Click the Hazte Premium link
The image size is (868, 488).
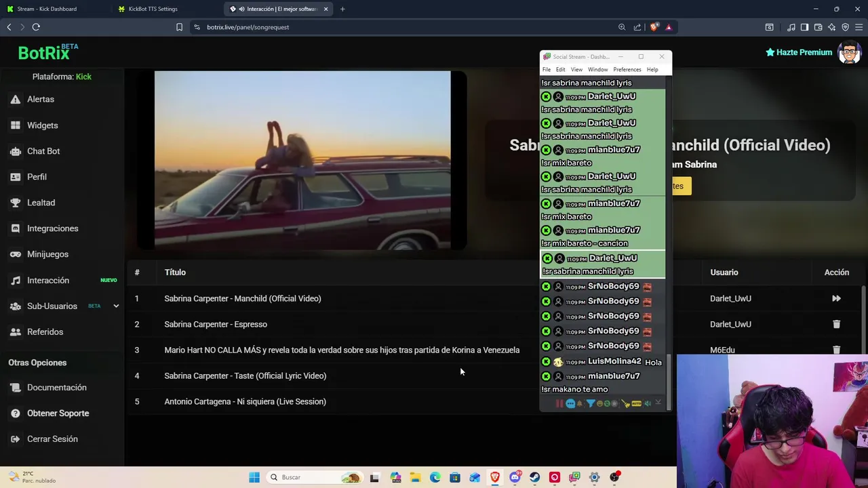tap(799, 52)
